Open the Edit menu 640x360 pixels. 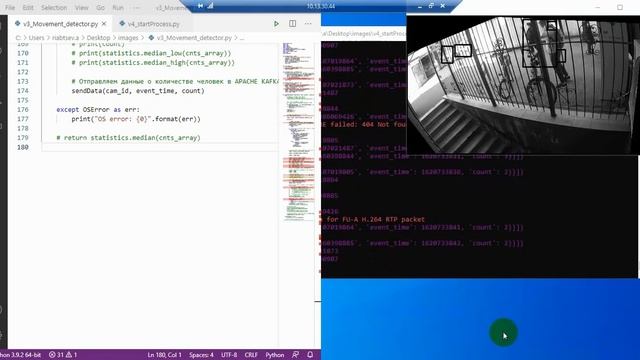pyautogui.click(x=28, y=8)
